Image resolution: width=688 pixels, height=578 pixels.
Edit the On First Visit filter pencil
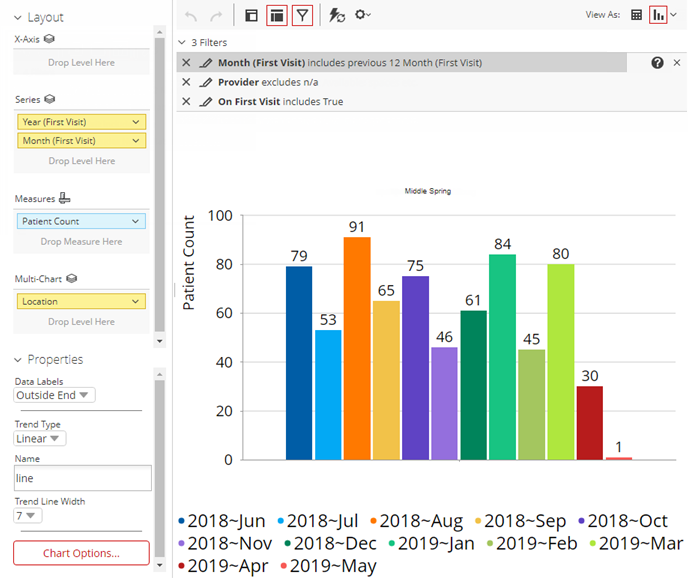(206, 102)
